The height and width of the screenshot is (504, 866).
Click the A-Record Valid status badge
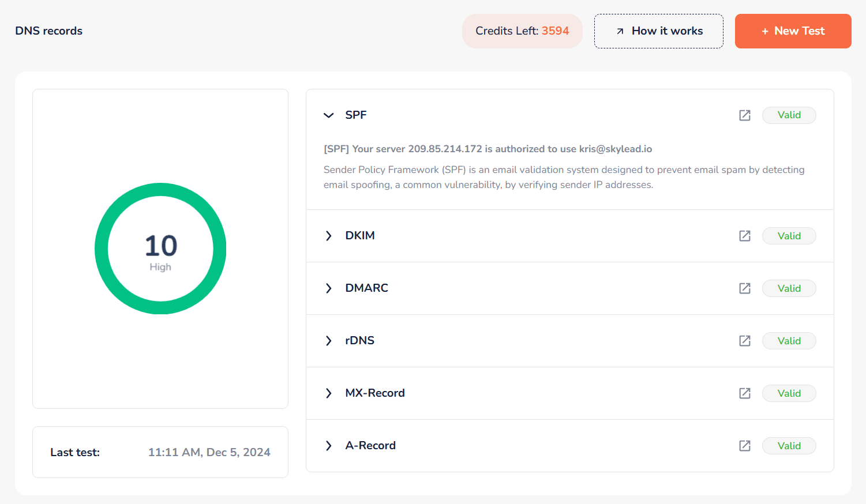pyautogui.click(x=789, y=446)
